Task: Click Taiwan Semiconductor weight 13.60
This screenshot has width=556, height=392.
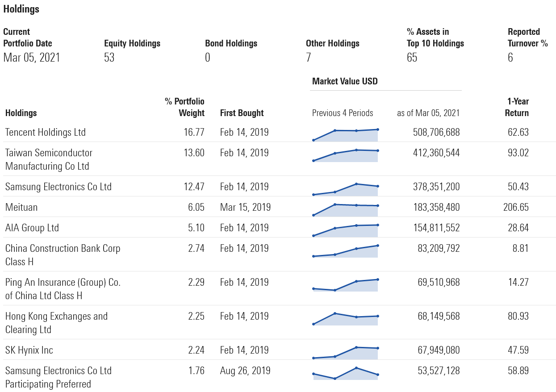Action: pos(193,153)
